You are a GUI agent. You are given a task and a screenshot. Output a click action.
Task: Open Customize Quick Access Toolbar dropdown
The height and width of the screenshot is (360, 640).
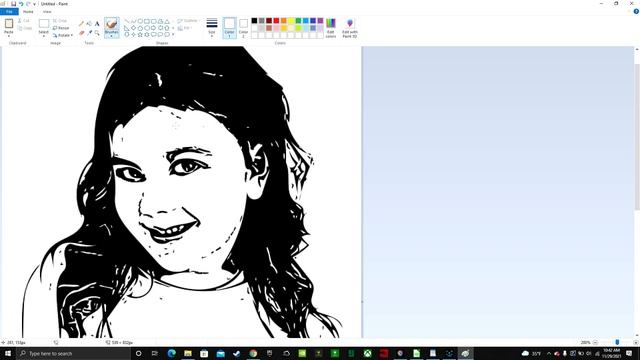pos(34,4)
